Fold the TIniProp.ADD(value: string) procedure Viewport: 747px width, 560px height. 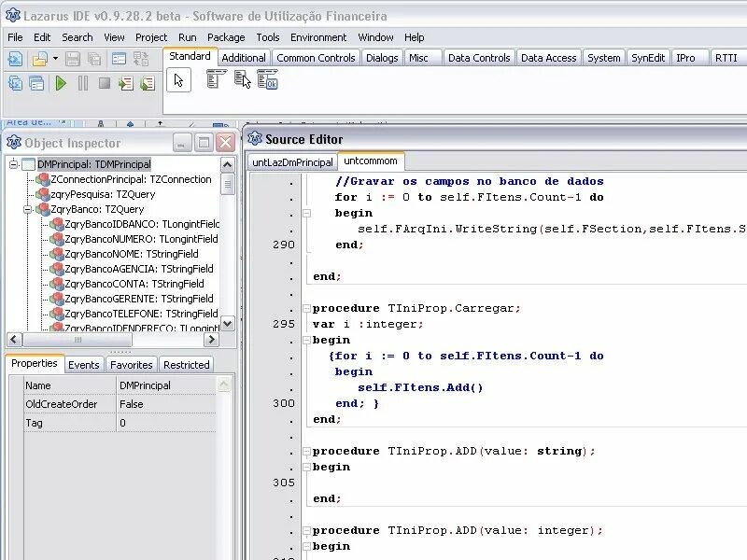[307, 452]
